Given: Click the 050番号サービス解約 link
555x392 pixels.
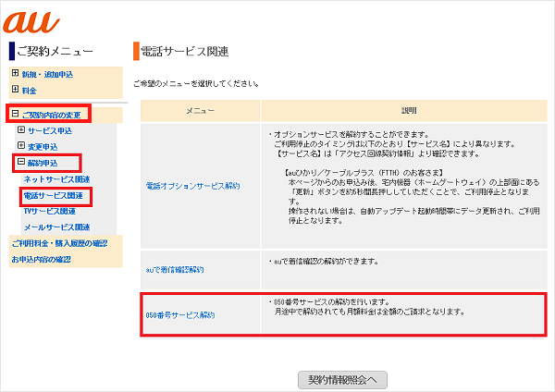Looking at the screenshot, I should tap(179, 315).
